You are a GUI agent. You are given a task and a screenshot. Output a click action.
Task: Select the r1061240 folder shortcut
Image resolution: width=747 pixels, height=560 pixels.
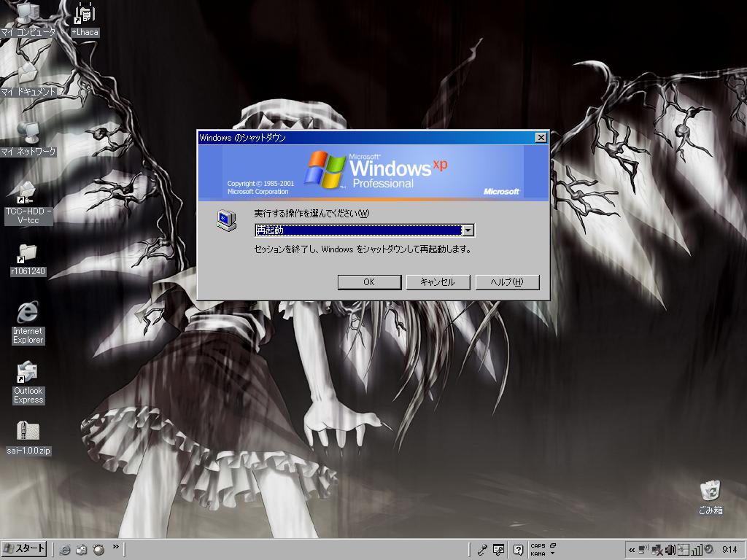click(x=28, y=260)
